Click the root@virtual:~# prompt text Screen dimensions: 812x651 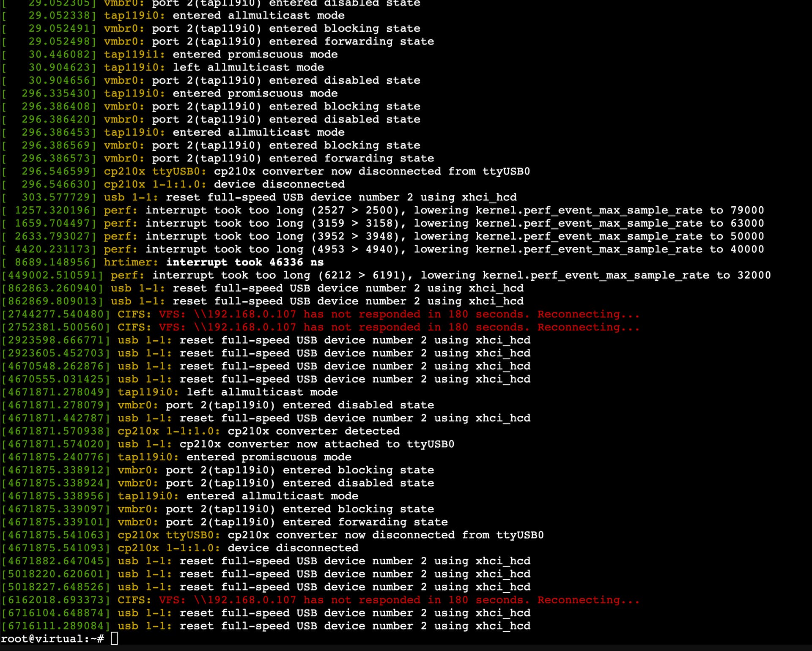[x=52, y=639]
